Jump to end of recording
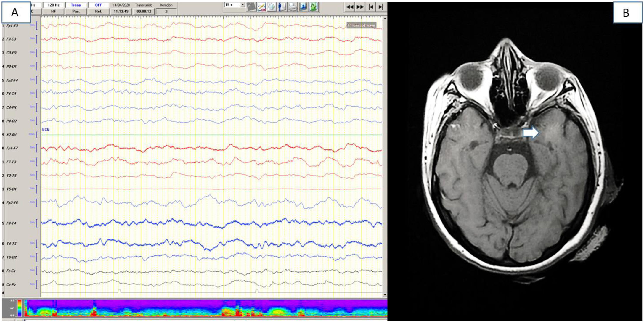Screen dimensions: 644x322 (x=381, y=7)
